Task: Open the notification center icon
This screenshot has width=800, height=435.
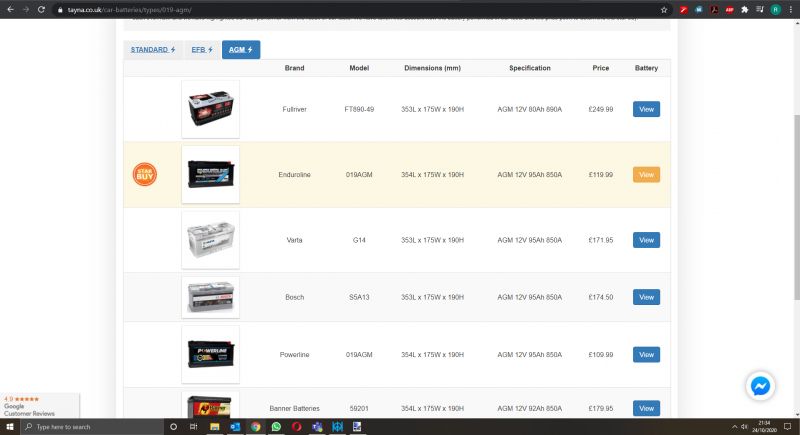Action: click(787, 427)
